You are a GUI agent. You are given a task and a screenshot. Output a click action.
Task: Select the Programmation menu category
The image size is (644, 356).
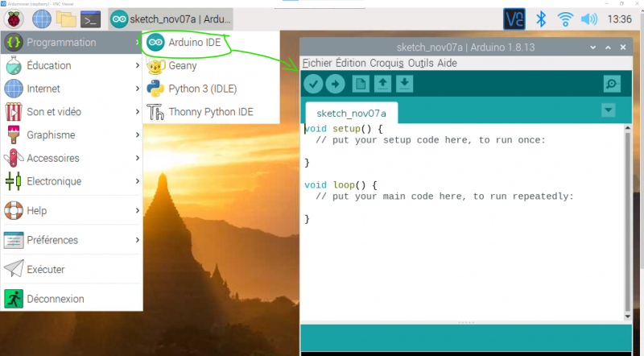point(72,43)
